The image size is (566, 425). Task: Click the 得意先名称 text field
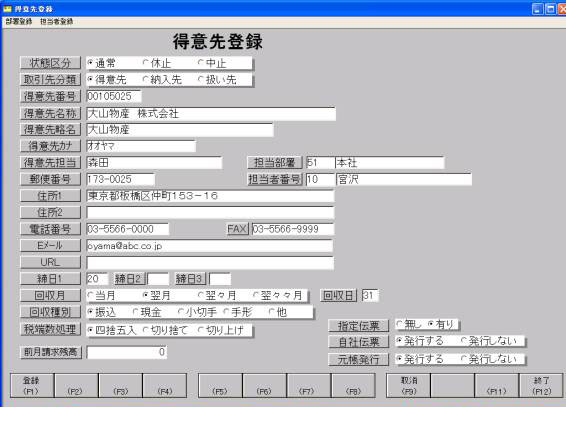211,114
